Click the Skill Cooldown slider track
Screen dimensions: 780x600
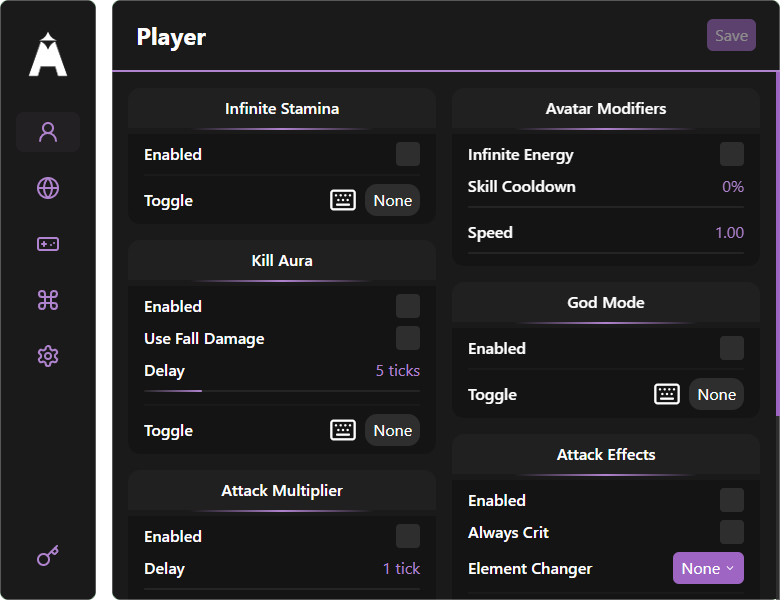tap(606, 206)
